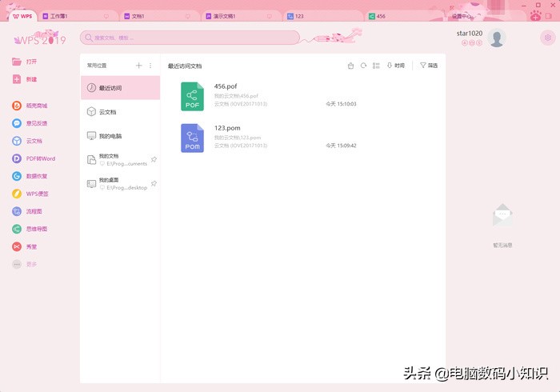The image size is (560, 392).
Task: Switch to the WPS home tab
Action: click(22, 16)
